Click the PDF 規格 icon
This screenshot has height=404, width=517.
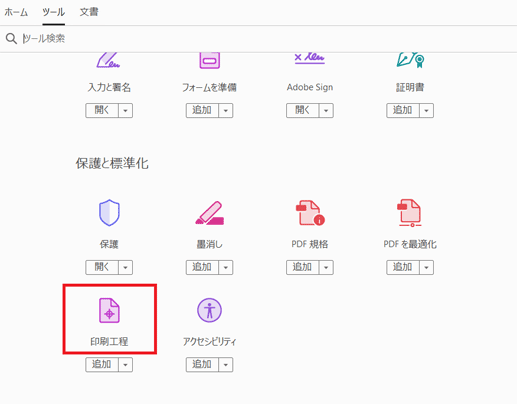(x=310, y=213)
